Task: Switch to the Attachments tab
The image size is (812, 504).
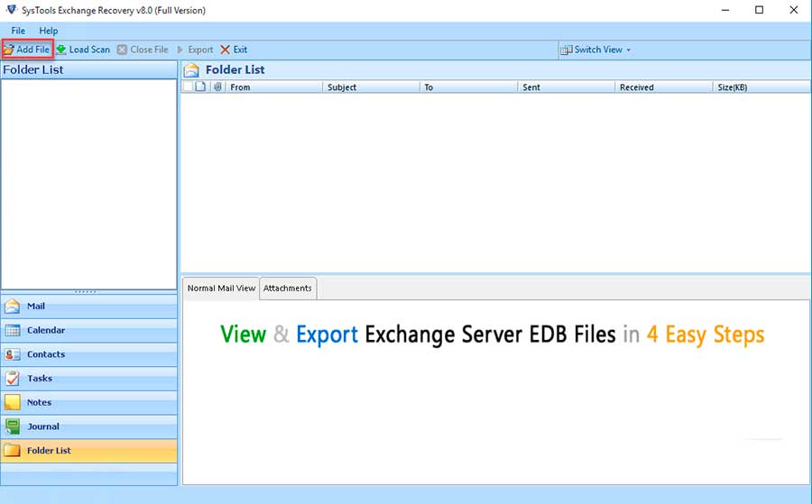Action: coord(288,289)
